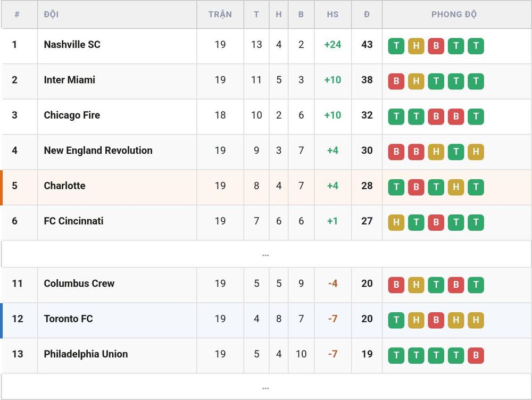Click Nashville SC's red B form badge

pos(436,46)
